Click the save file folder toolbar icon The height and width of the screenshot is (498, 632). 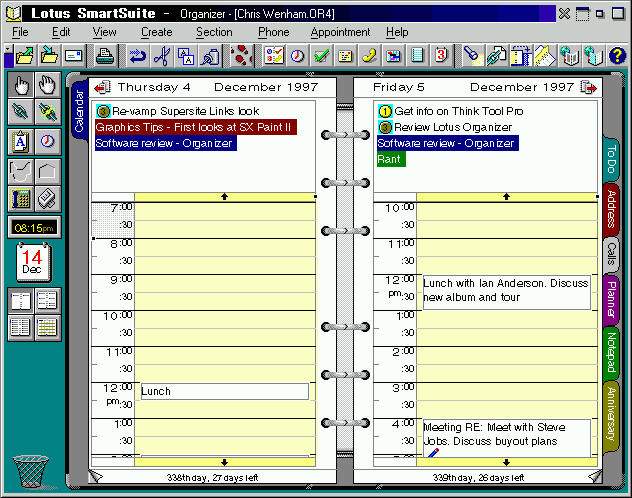(x=49, y=56)
